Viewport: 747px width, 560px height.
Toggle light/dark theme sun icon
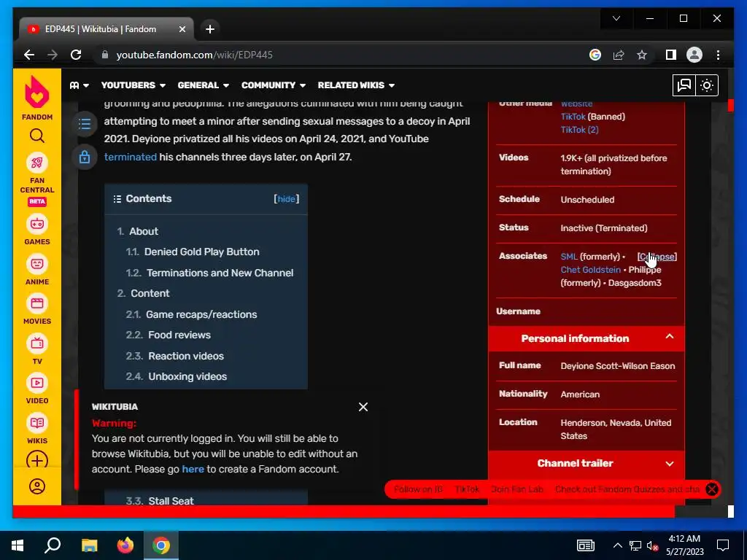(x=707, y=85)
